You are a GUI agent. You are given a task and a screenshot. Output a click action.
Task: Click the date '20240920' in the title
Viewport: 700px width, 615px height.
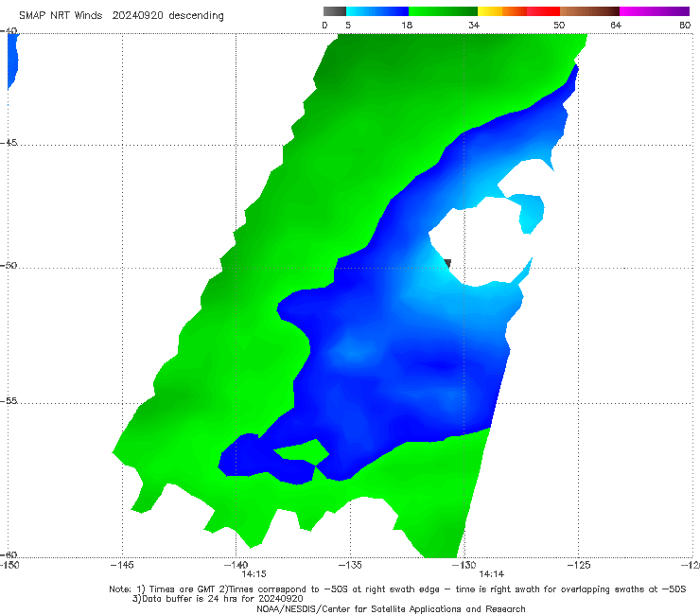(137, 16)
